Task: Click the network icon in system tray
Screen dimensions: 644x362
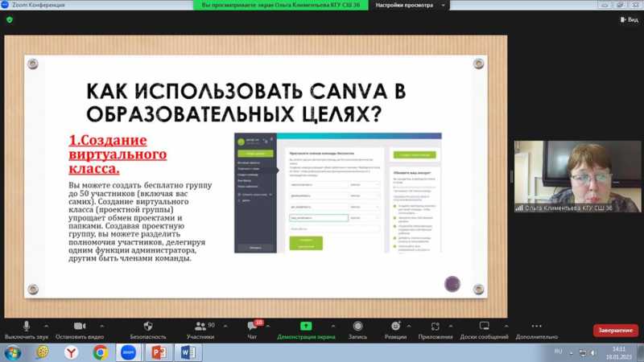Action: tap(583, 352)
